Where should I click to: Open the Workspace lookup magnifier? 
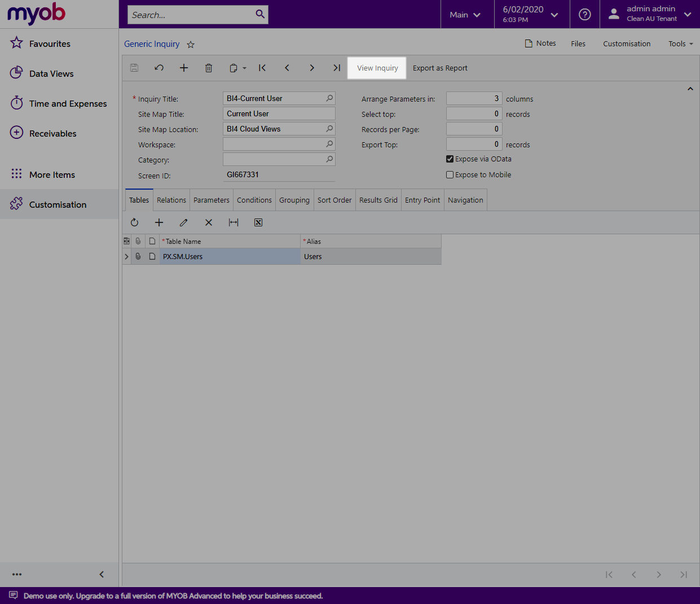tap(329, 144)
